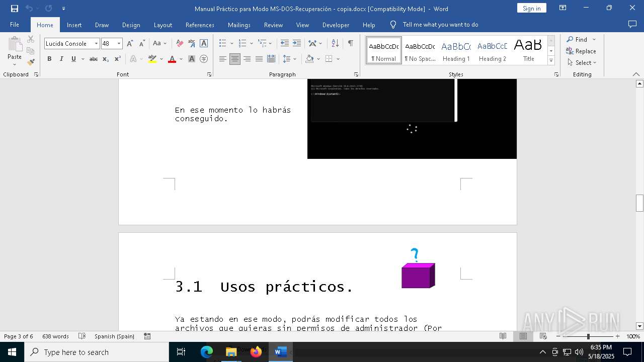Image resolution: width=644 pixels, height=362 pixels.
Task: Enable center text alignment
Action: pos(235,59)
